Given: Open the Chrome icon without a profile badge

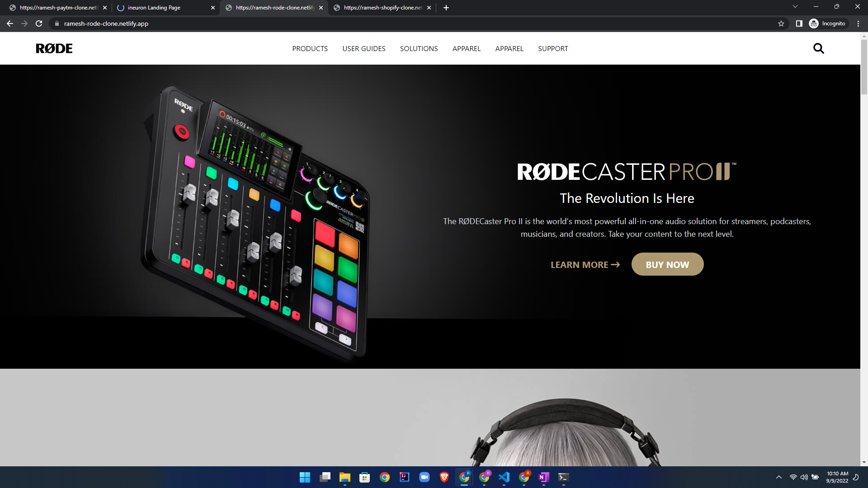Looking at the screenshot, I should click(384, 477).
